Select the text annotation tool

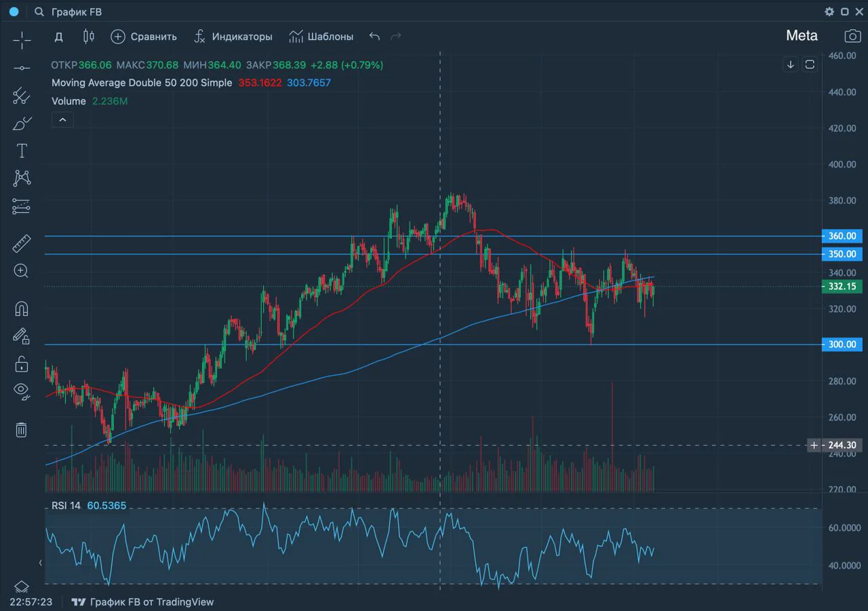coord(22,151)
